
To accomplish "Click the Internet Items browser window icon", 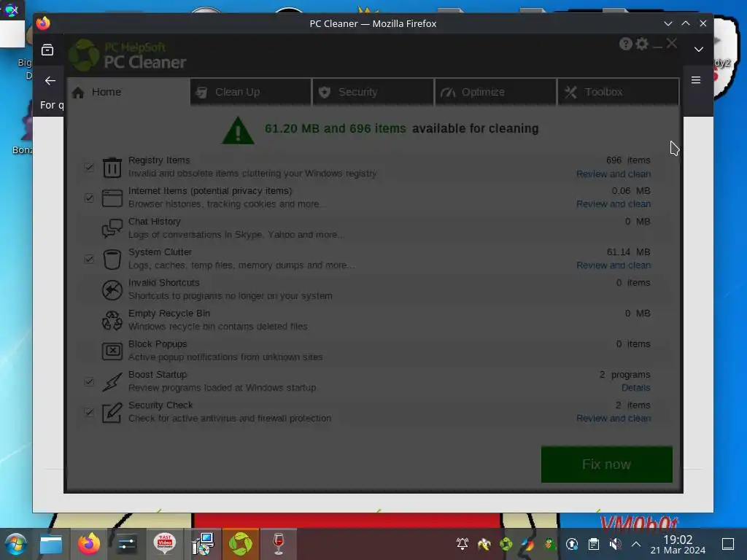I will 112,198.
